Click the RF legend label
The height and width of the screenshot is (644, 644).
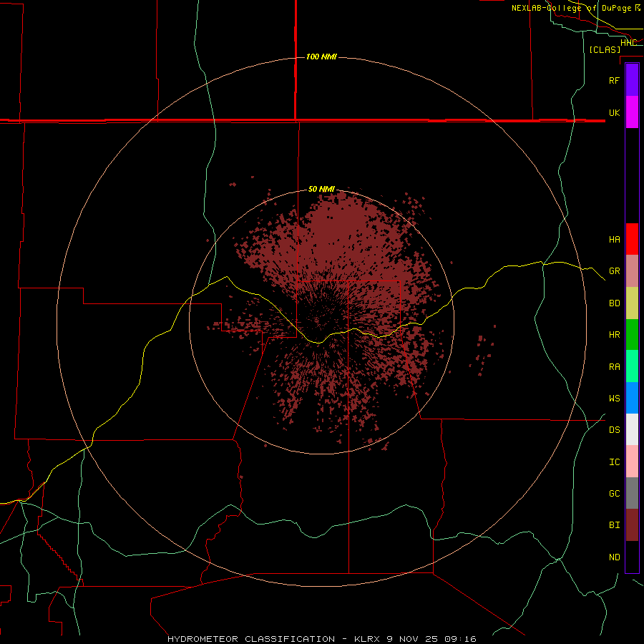(x=614, y=80)
